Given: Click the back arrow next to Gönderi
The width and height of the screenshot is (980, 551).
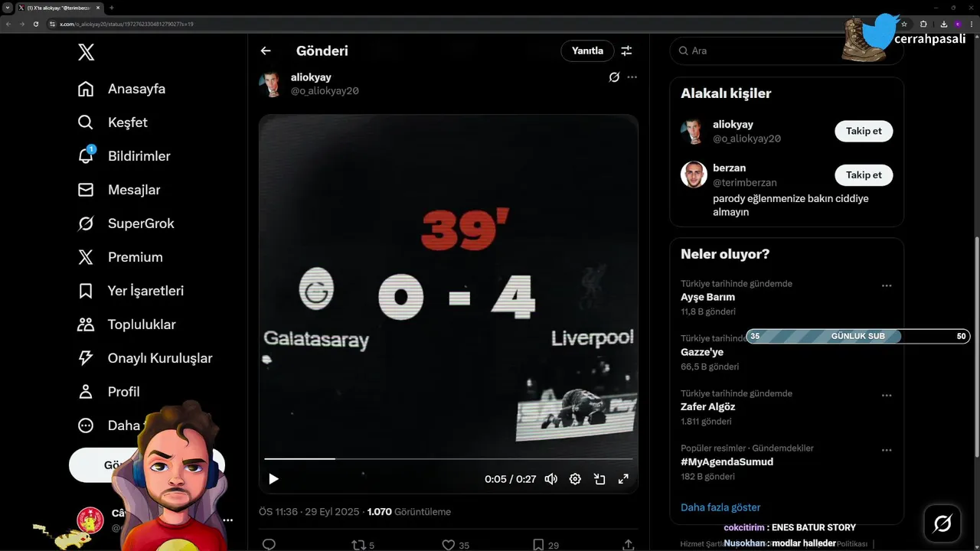Looking at the screenshot, I should coord(266,51).
